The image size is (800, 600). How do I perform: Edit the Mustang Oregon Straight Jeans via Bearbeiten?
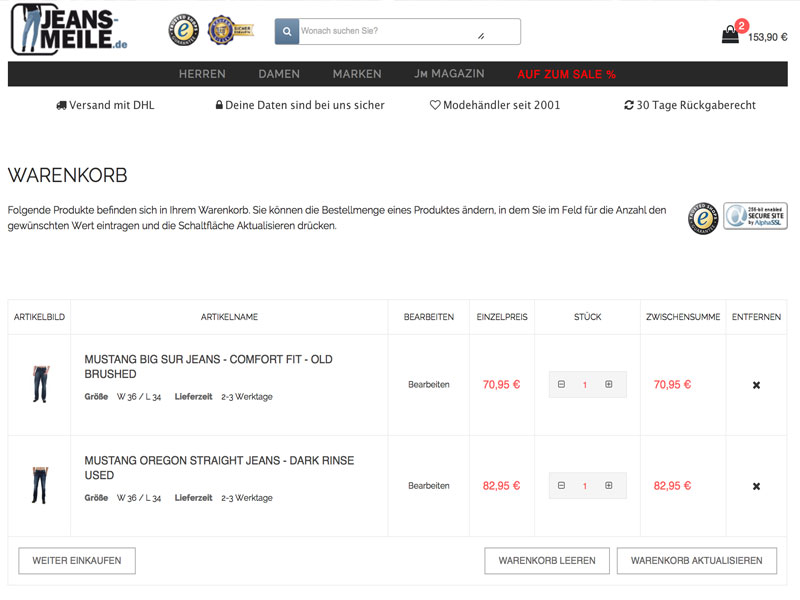(429, 486)
